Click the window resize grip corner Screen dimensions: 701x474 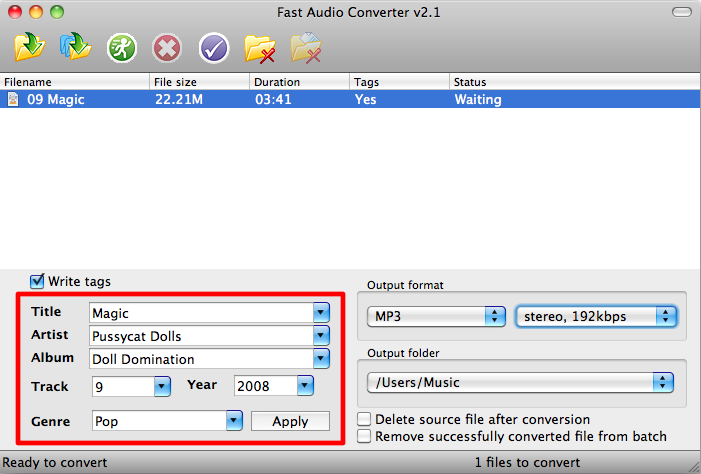(693, 466)
